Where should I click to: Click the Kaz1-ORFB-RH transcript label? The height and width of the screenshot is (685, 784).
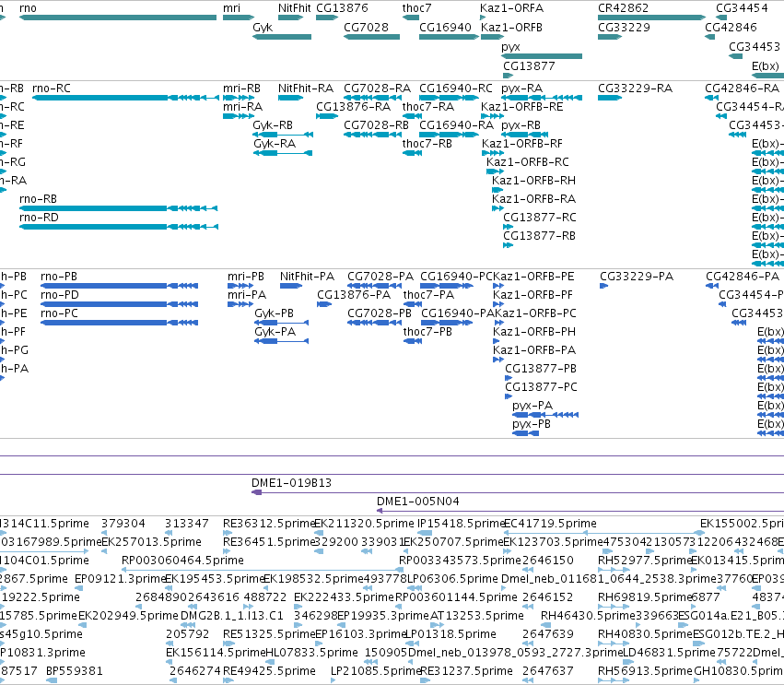point(533,181)
